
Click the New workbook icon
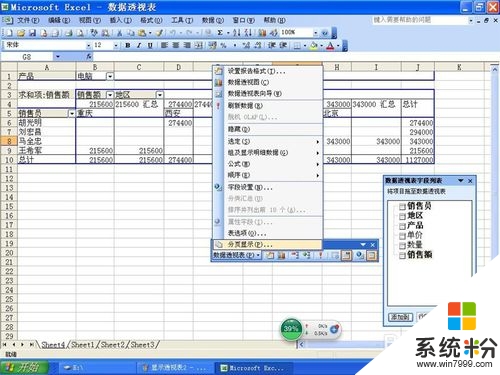(x=9, y=33)
